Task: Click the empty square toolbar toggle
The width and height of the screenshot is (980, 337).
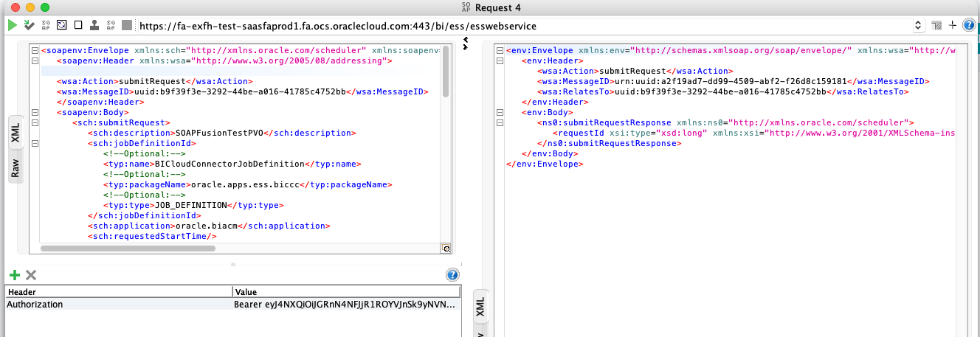Action: (x=78, y=25)
